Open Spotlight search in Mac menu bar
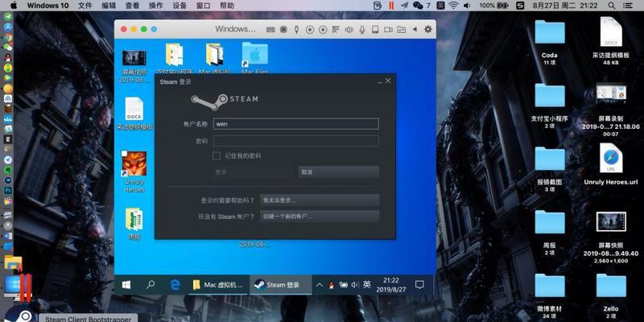This screenshot has height=322, width=644. click(612, 6)
